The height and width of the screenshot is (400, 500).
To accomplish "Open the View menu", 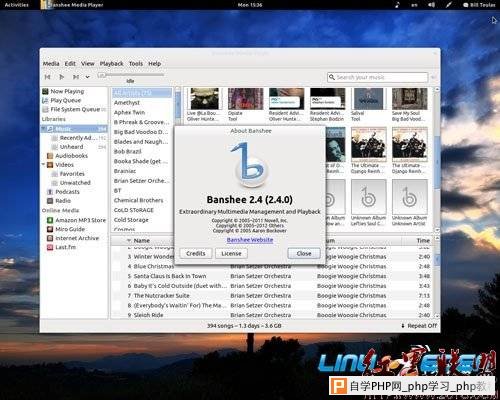I will pyautogui.click(x=88, y=63).
